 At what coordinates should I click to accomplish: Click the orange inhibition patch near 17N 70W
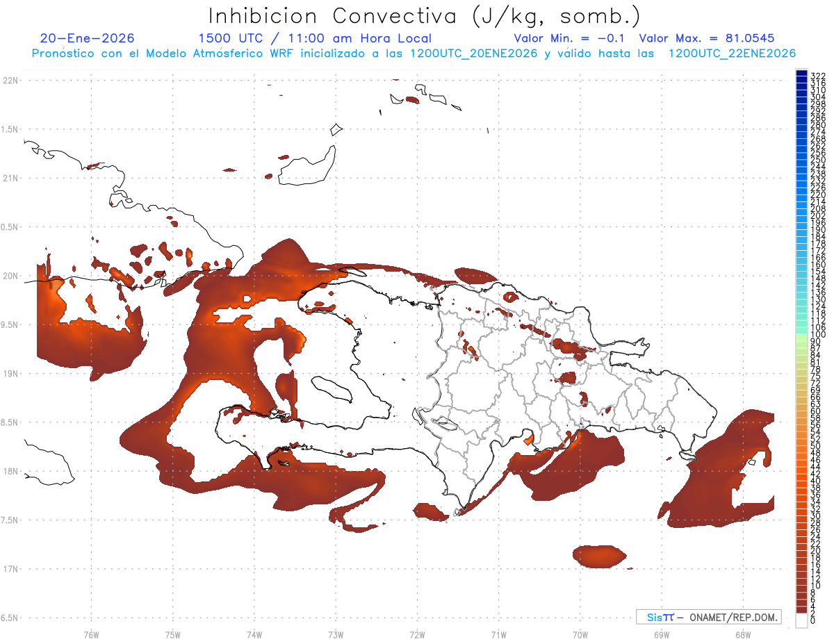point(600,556)
